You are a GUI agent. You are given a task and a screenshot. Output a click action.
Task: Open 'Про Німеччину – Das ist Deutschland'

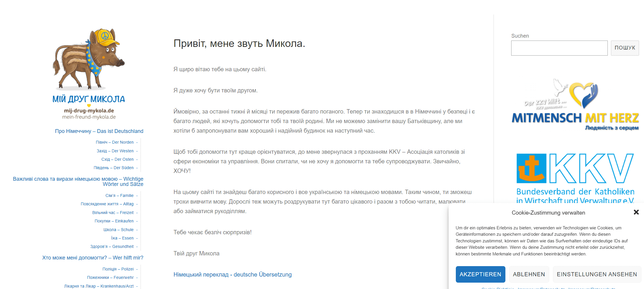[99, 131]
